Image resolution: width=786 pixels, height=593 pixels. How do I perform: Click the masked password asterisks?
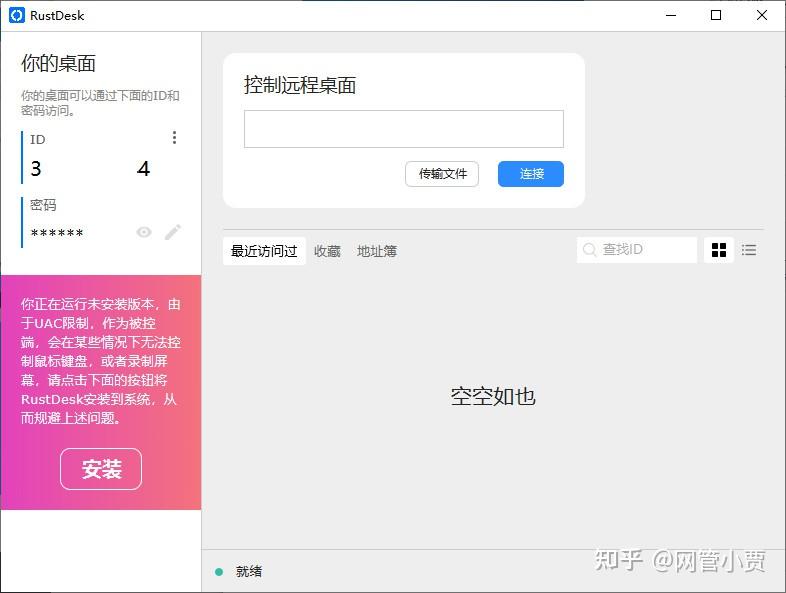[57, 233]
